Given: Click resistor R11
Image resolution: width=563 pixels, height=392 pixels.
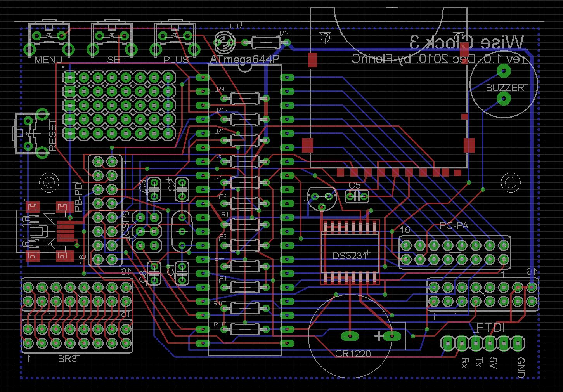Looking at the screenshot, I should point(244,329).
